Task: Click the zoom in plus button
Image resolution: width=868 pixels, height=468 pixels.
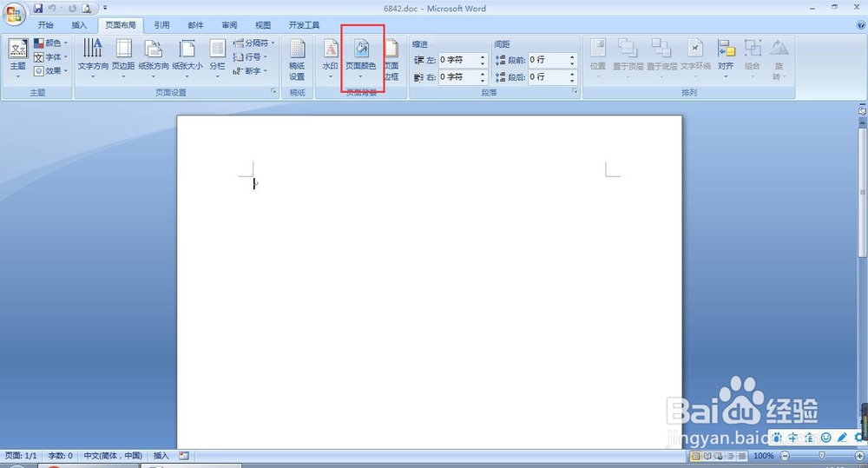Action: click(x=859, y=456)
